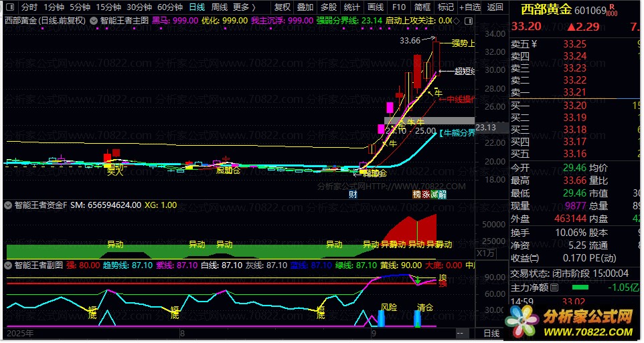Click the 2025年 label on the time axis
Screen dimensions: 644x343
pyautogui.click(x=20, y=333)
